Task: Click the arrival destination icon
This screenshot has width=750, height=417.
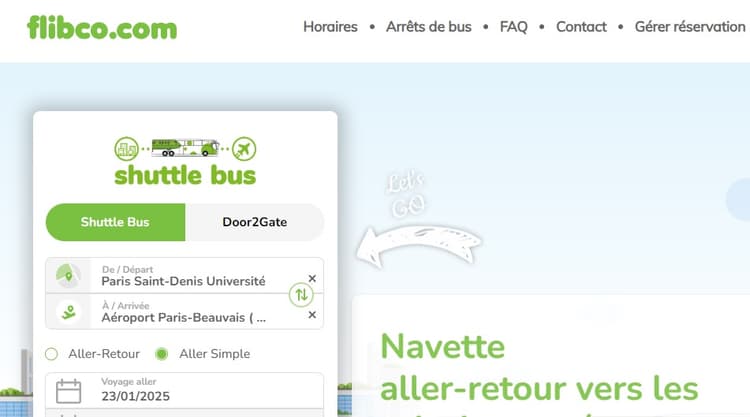Action: pyautogui.click(x=68, y=311)
